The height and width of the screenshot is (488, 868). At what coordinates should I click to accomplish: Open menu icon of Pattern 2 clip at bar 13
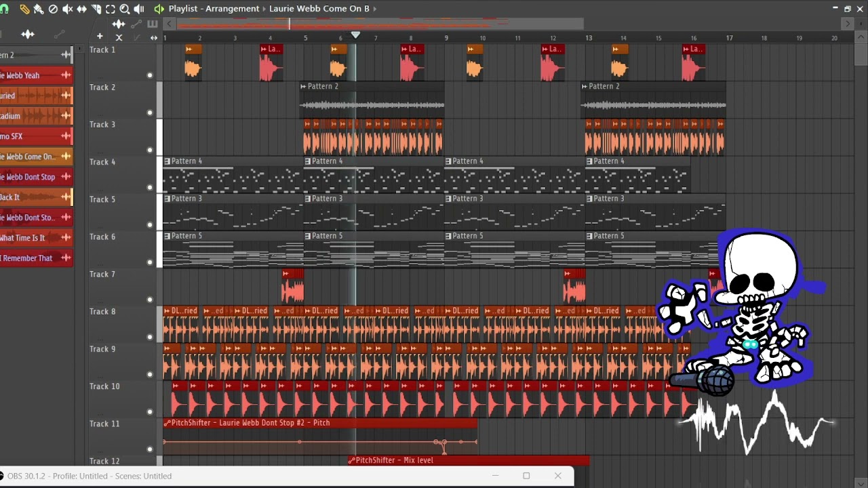(584, 87)
